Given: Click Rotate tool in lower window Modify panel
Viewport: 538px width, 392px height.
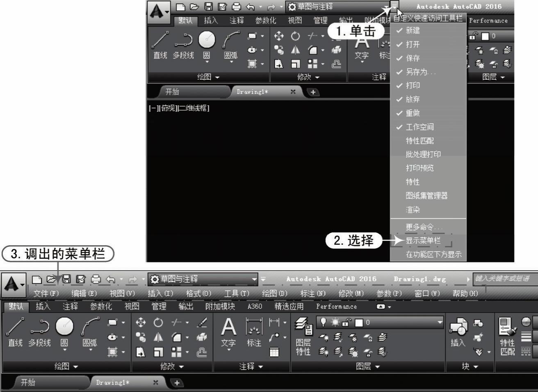Looking at the screenshot, I should coord(158,323).
